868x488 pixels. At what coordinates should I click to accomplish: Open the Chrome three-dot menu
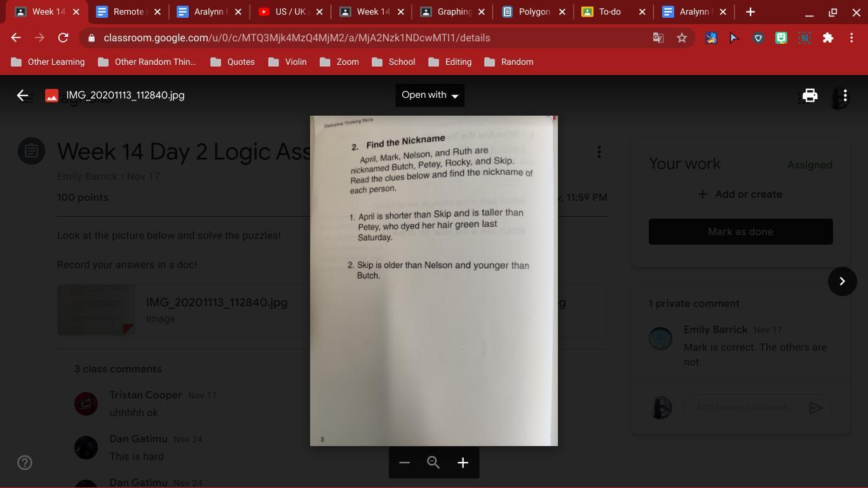coord(851,38)
